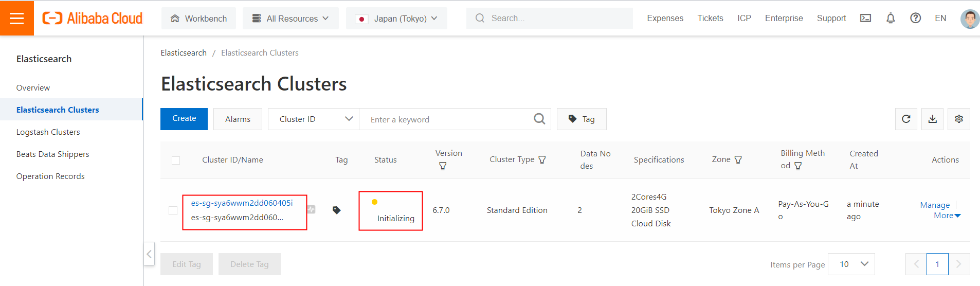Open Version column filter icon

pyautogui.click(x=443, y=166)
